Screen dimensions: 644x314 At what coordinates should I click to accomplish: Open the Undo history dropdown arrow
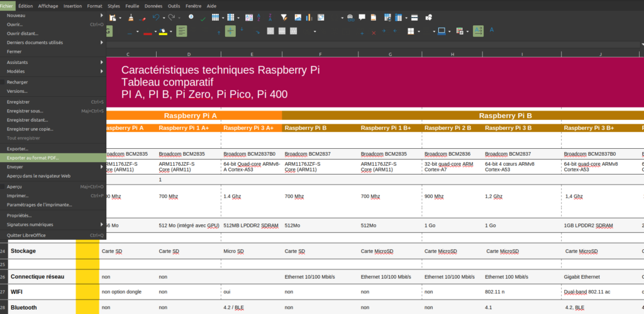pos(164,18)
